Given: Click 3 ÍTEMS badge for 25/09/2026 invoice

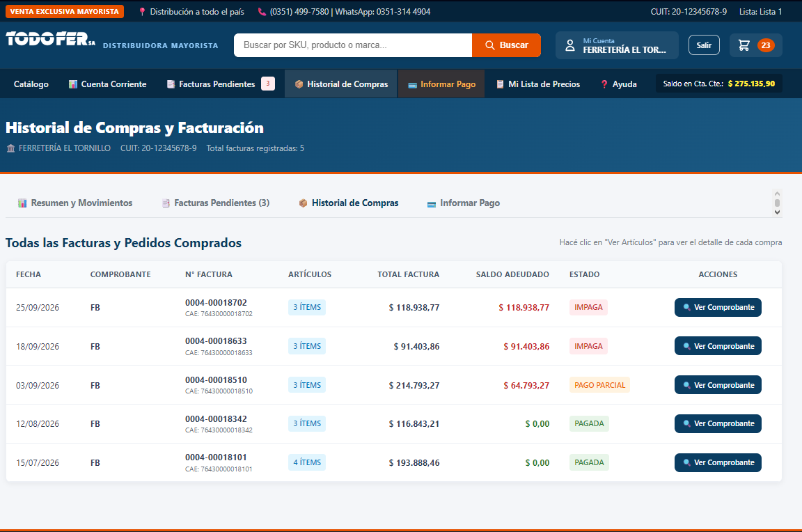Looking at the screenshot, I should (307, 308).
